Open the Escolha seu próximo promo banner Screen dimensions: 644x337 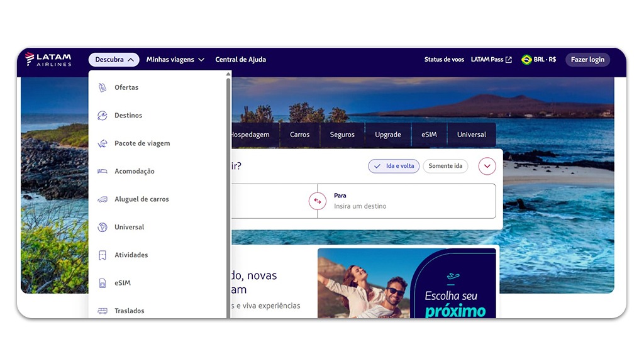(x=407, y=283)
